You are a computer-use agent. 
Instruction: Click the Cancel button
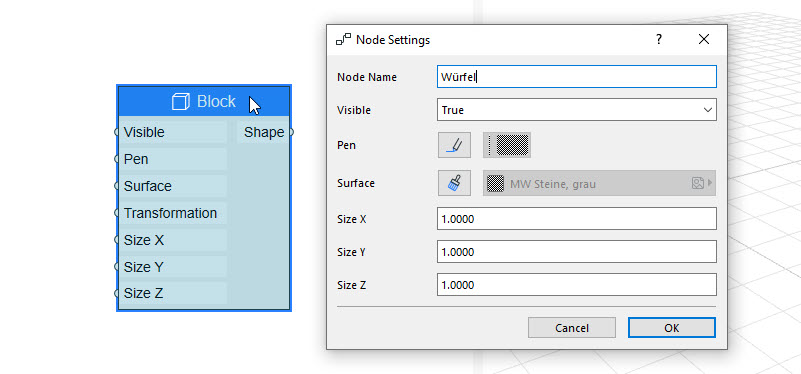coord(572,328)
